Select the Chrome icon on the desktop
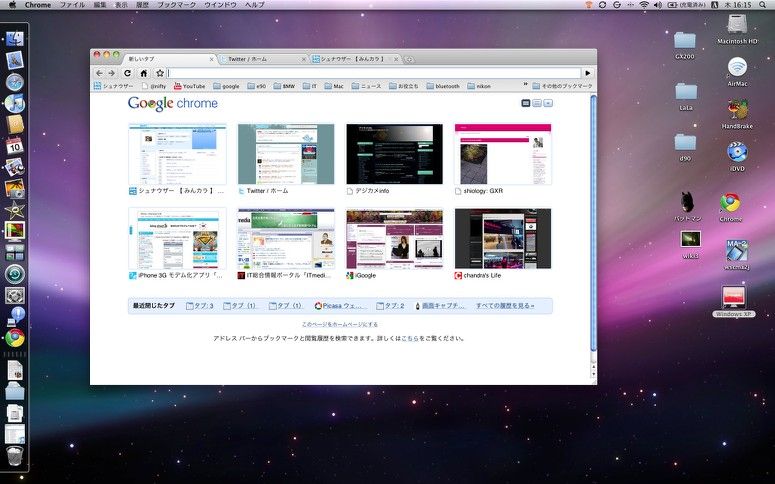This screenshot has height=484, width=775. (x=731, y=208)
